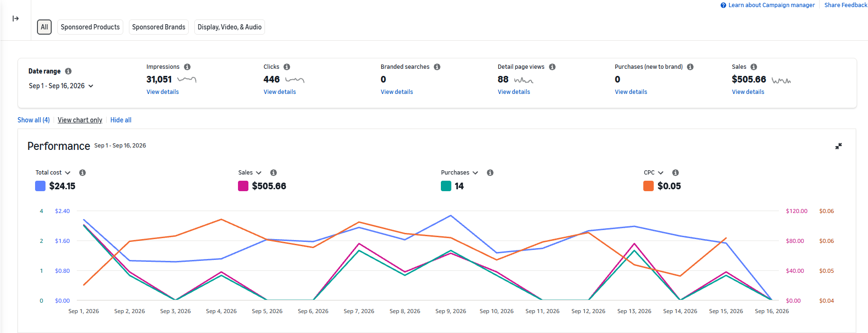This screenshot has width=868, height=333.
Task: Collapse the Performance chart with the shrink icon
Action: click(839, 146)
